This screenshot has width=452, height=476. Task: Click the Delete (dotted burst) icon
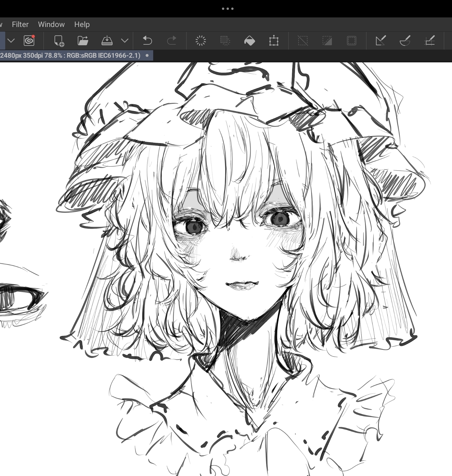point(200,41)
